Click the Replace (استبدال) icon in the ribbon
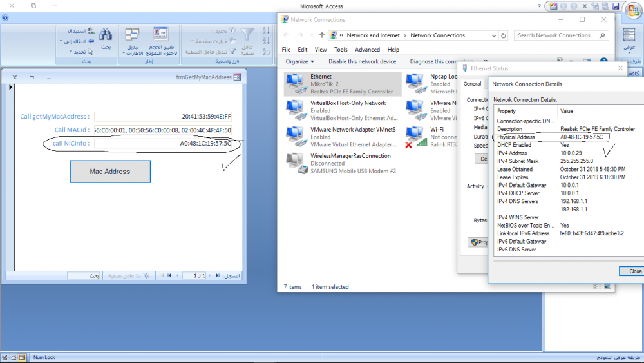 (x=91, y=30)
